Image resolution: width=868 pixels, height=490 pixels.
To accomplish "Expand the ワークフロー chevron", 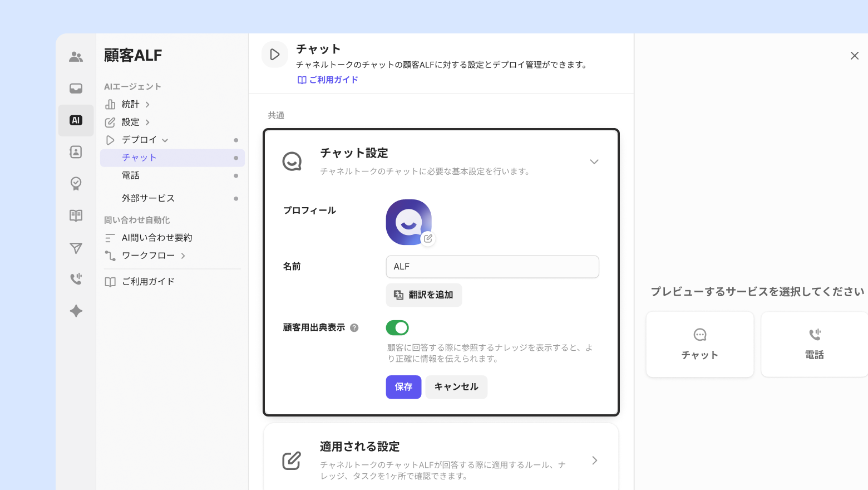I will [x=183, y=256].
